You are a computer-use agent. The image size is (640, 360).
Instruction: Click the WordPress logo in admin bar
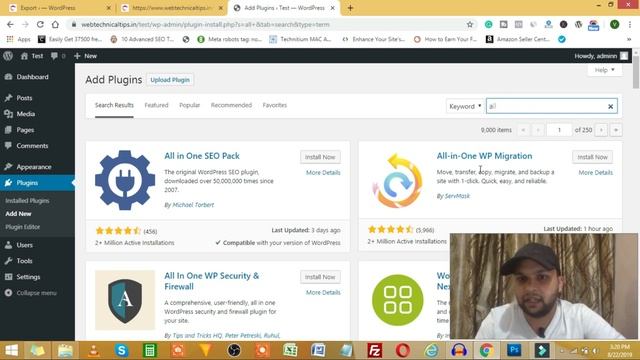coord(8,56)
